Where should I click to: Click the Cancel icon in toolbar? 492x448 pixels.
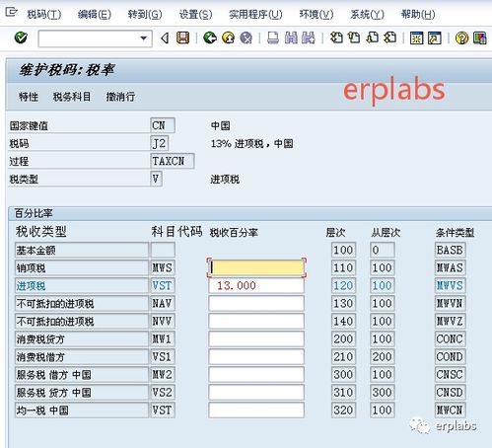point(246,37)
